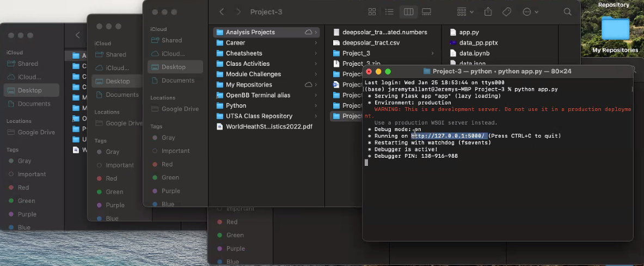This screenshot has width=644, height=266.
Task: Select the Important tag in front Finder sidebar
Action: [175, 151]
